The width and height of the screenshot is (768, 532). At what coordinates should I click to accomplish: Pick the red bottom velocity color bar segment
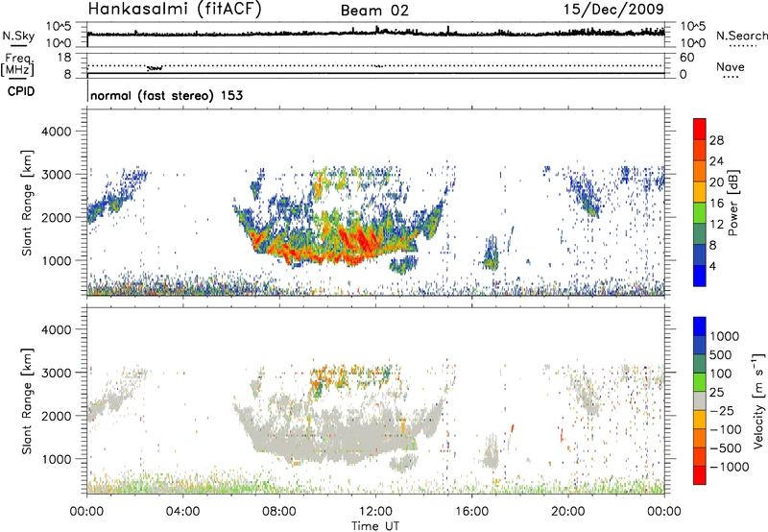pos(700,475)
